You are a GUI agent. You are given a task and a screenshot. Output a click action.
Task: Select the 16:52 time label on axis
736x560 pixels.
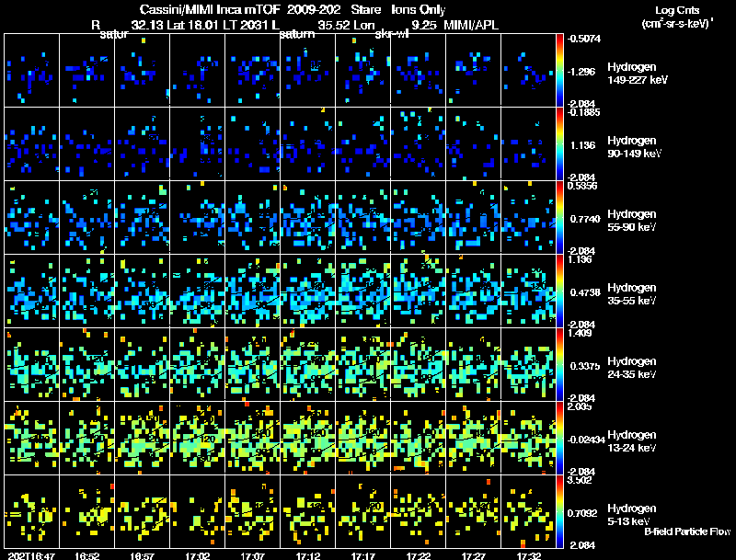[86, 554]
